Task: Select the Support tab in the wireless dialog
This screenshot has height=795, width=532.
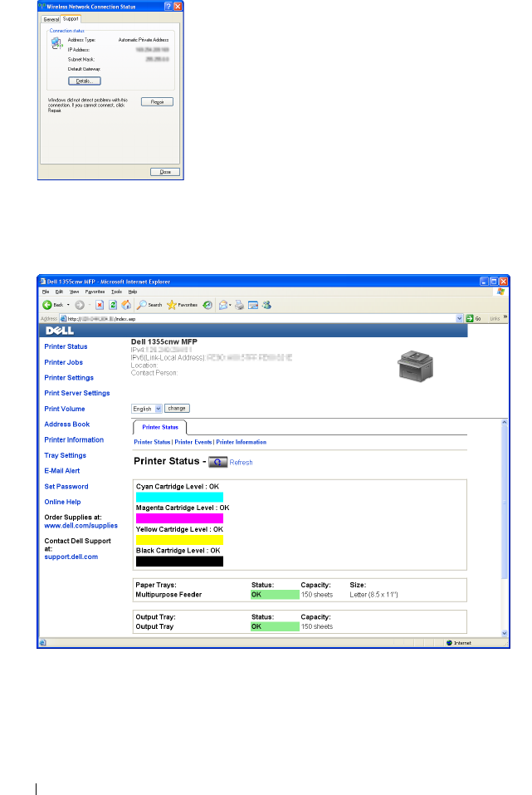Action: (x=71, y=19)
